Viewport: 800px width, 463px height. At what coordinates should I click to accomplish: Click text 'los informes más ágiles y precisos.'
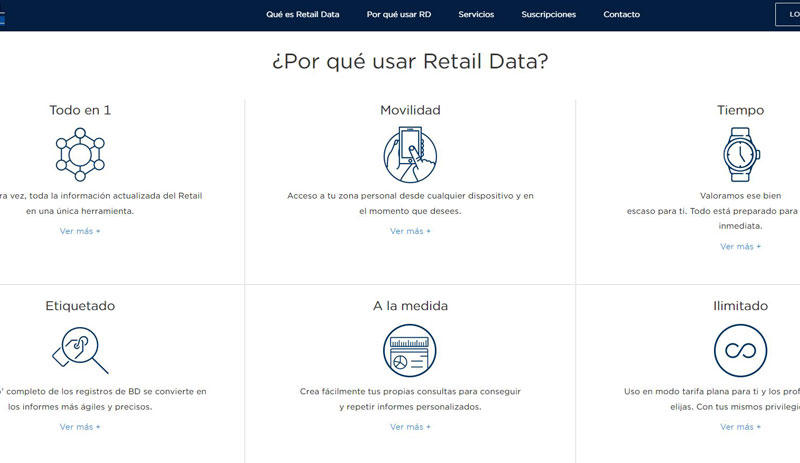pyautogui.click(x=80, y=407)
